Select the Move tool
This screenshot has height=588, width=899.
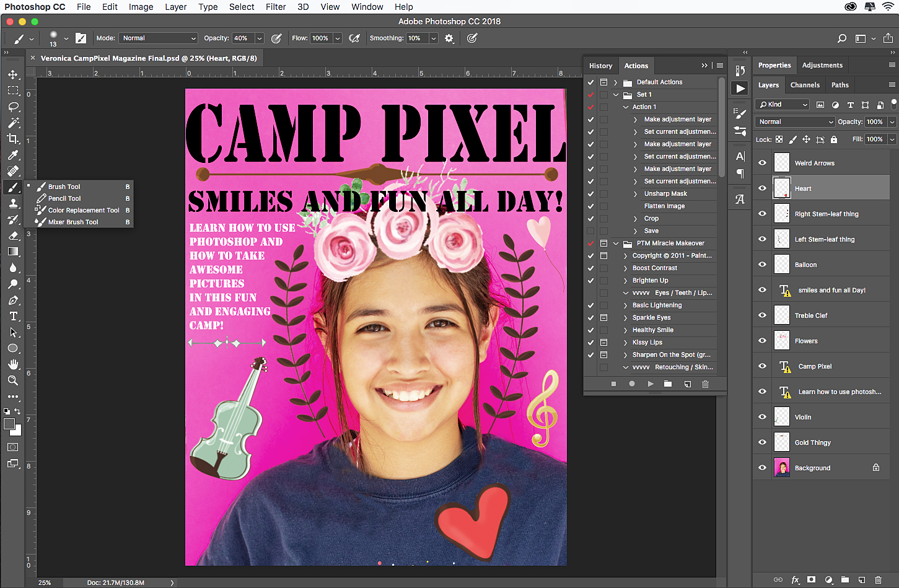tap(13, 74)
